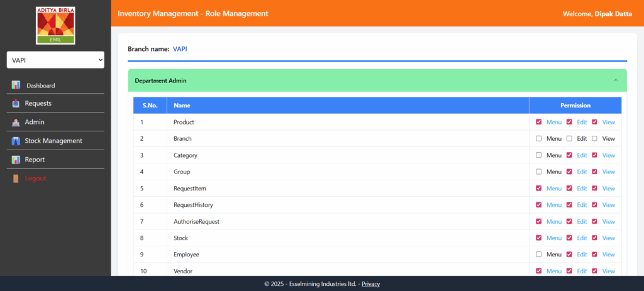Click the Inventory Management - Role Management title
644x291 pixels.
coord(193,13)
